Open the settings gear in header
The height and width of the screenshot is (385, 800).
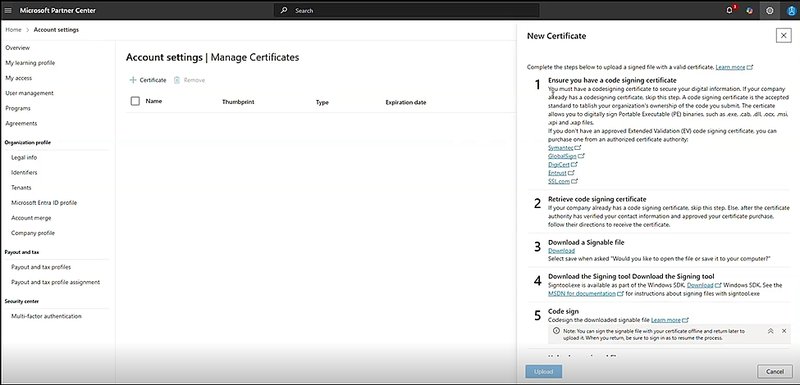pyautogui.click(x=770, y=11)
